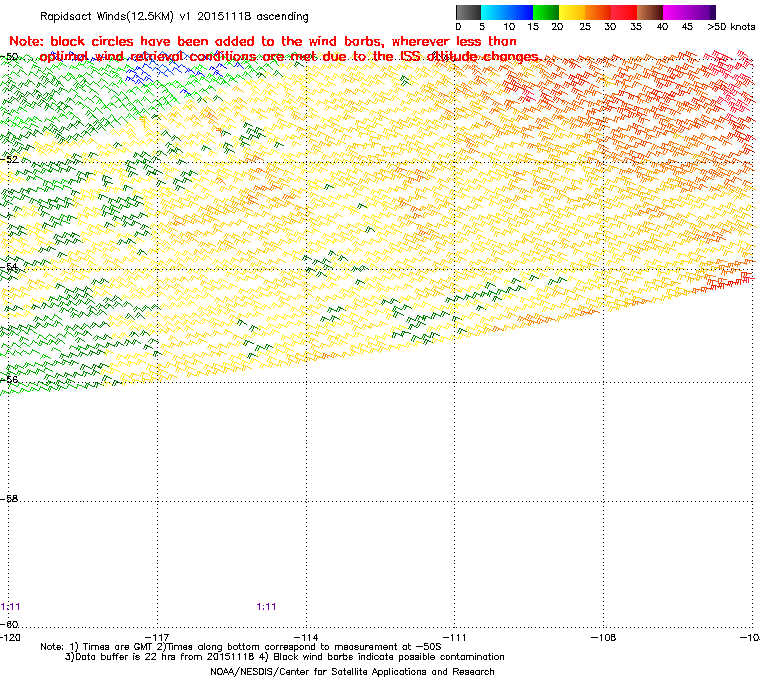Click the green 15–20 knots legend segment
760x688 pixels.
546,12
